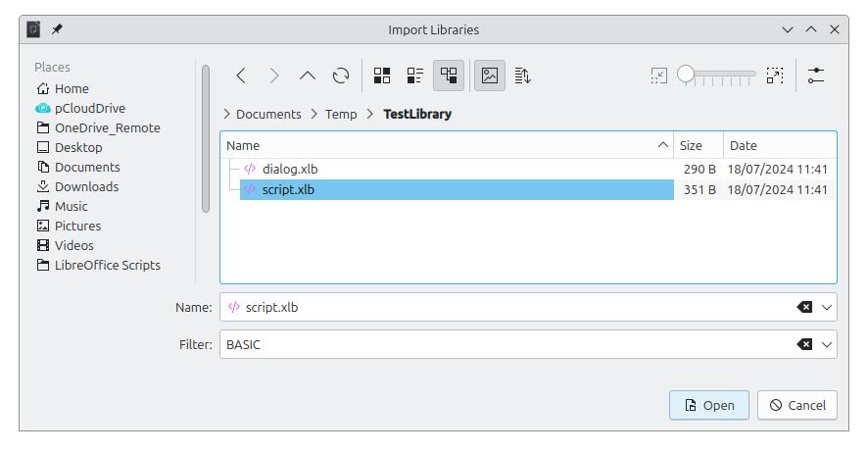Image resolution: width=868 pixels, height=454 pixels.
Task: Open Documents in Places panel
Action: coord(78,167)
